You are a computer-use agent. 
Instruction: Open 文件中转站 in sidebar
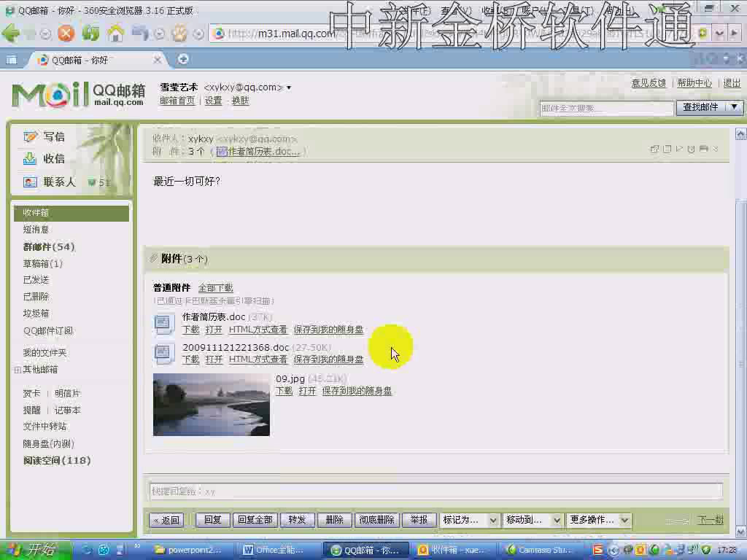[x=44, y=427]
